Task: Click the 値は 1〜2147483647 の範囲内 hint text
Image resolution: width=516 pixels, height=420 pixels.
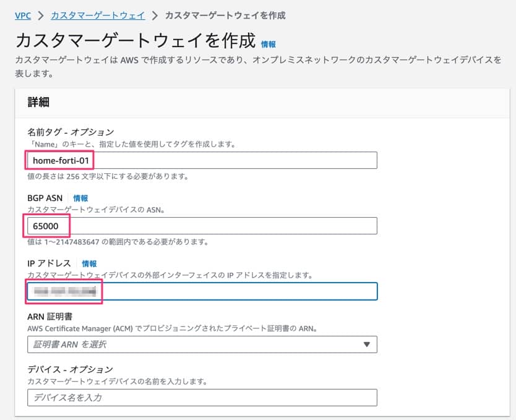Action: click(x=118, y=242)
